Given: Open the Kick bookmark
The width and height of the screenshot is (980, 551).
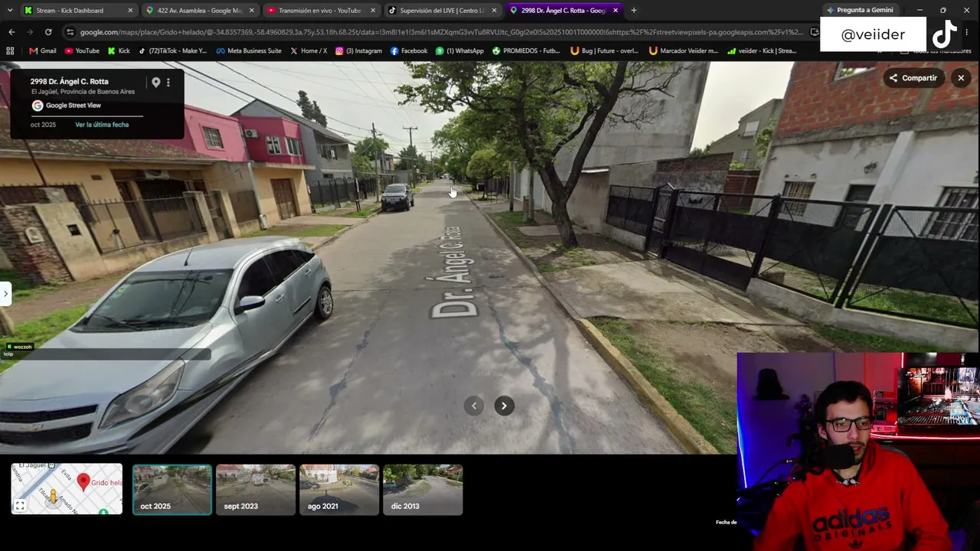Looking at the screenshot, I should tap(119, 51).
